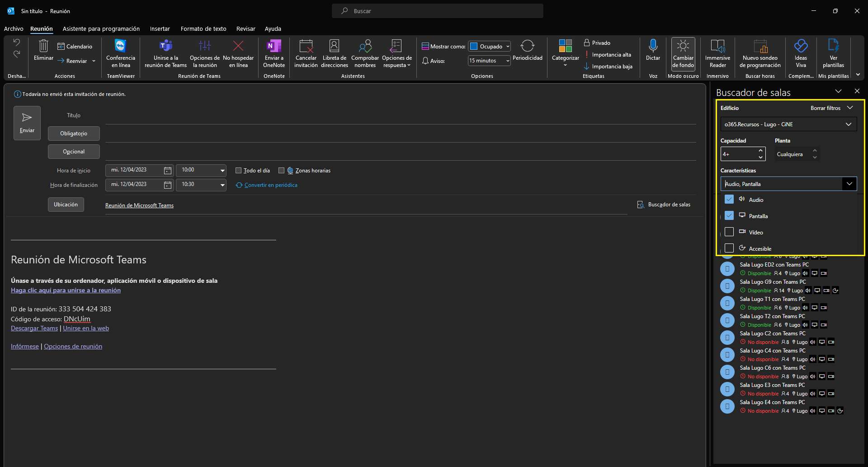Open Immersive Reader
This screenshot has height=467, width=868.
click(717, 53)
